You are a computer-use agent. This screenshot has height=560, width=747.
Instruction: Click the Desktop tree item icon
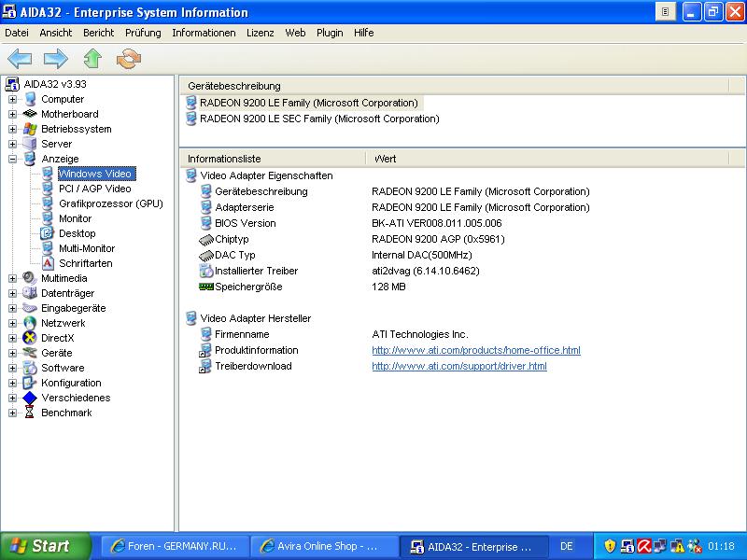click(48, 233)
